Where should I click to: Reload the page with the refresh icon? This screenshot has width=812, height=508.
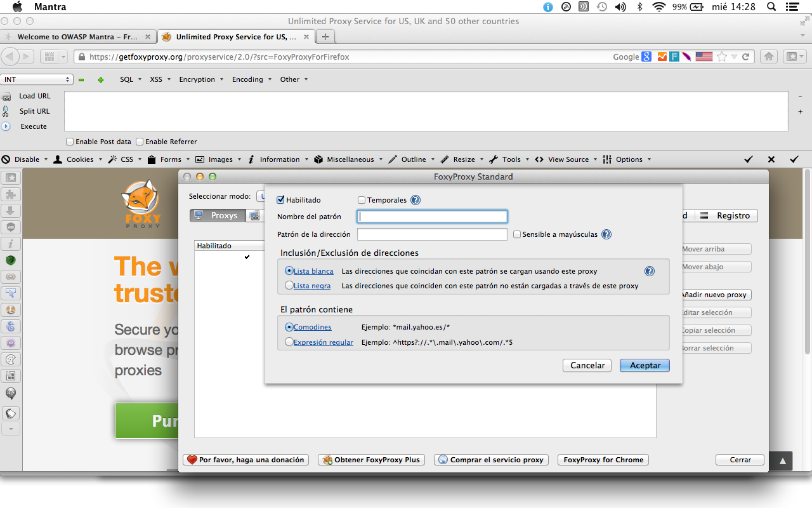tap(746, 57)
